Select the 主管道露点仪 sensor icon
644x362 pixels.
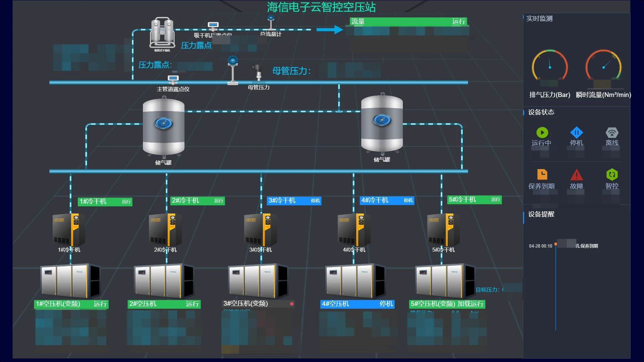[173, 80]
